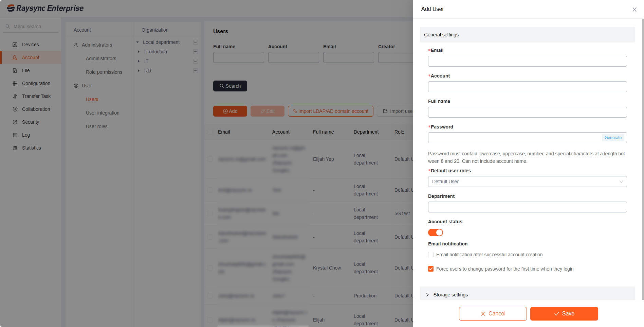
Task: Click the File icon in sidebar
Action: [x=15, y=70]
